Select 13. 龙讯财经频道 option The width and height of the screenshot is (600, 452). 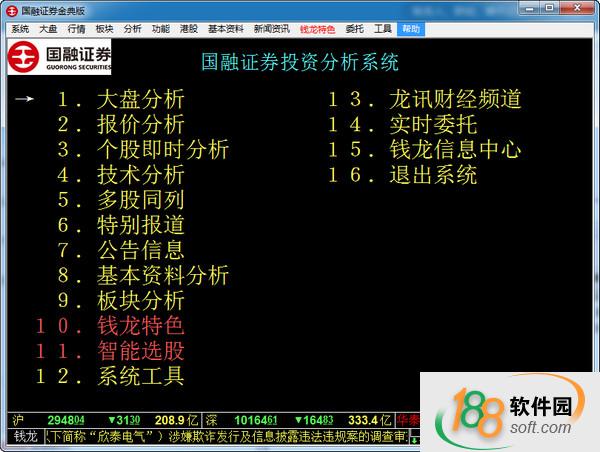point(425,100)
